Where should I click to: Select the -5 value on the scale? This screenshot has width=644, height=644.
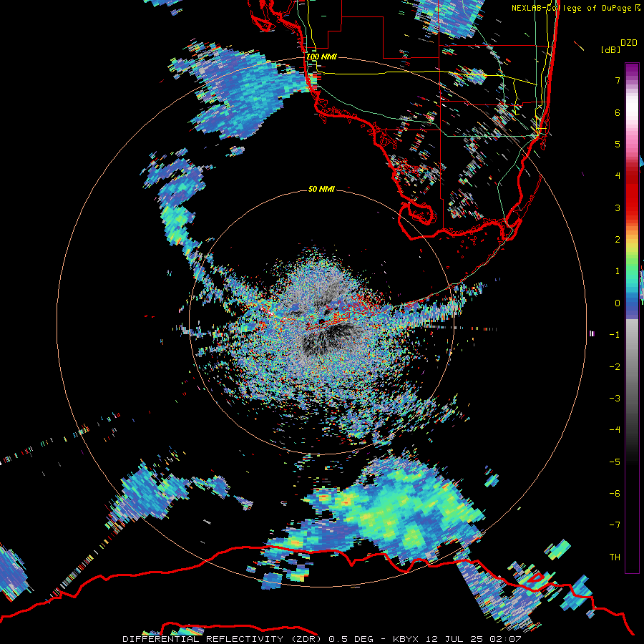pos(615,462)
